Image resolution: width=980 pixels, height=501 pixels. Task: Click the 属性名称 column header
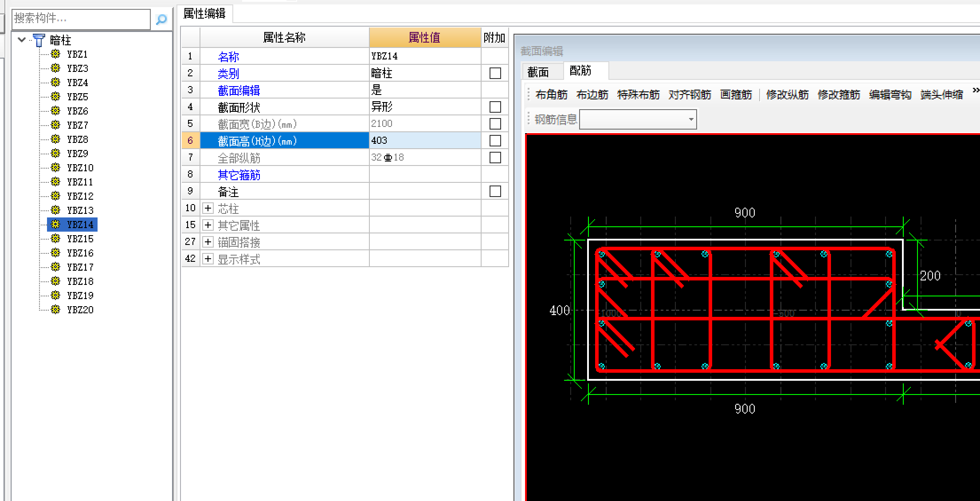[284, 37]
